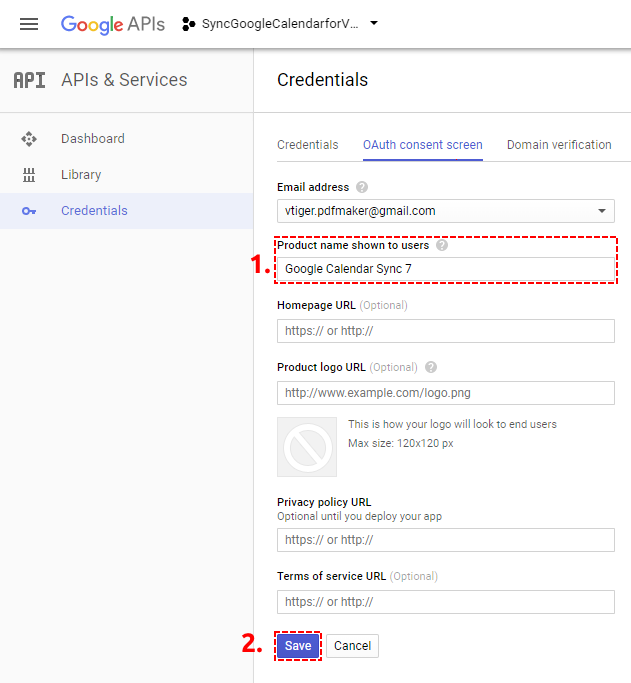The image size is (631, 683).
Task: Click the Cancel button
Action: click(352, 646)
